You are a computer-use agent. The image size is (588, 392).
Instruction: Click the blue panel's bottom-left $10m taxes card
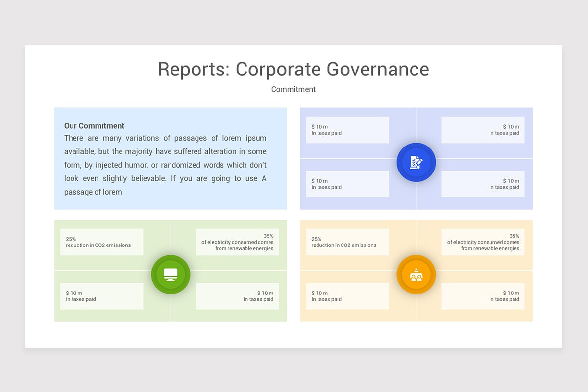(347, 184)
